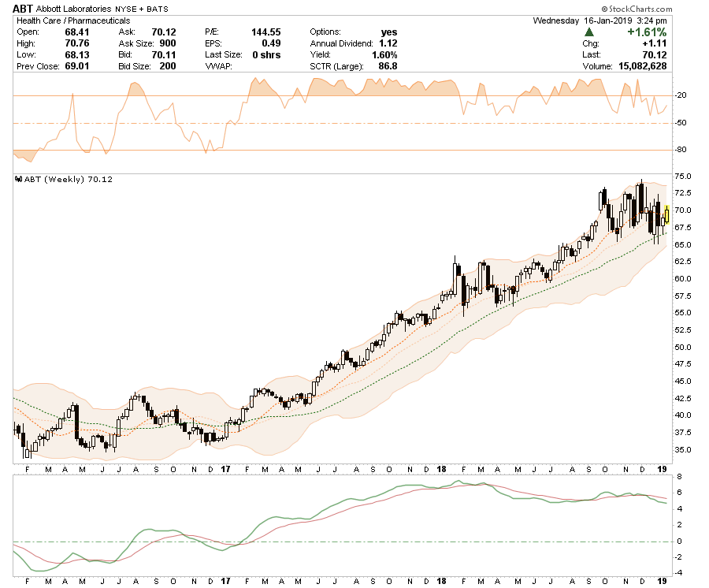Select the Options value yes
This screenshot has height=588, width=709.
(x=389, y=32)
